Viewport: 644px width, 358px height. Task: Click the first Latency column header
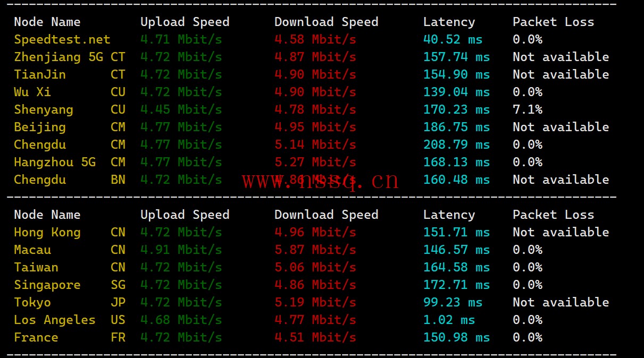(x=449, y=22)
